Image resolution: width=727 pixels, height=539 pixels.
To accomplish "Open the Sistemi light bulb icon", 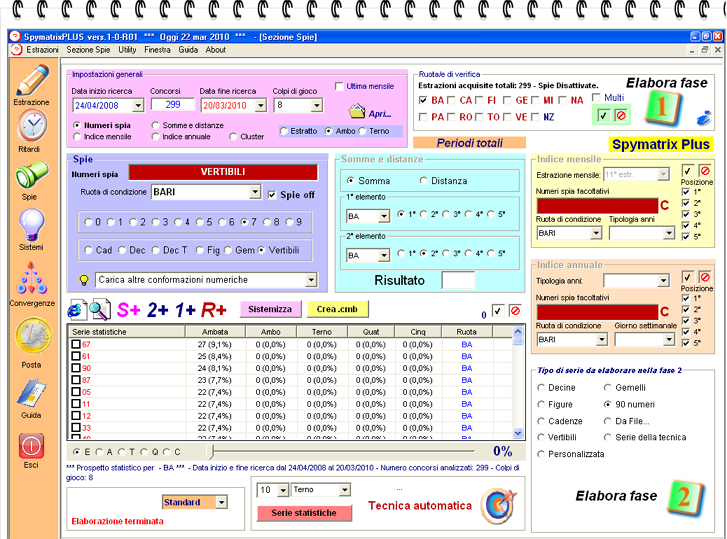I will tap(32, 225).
